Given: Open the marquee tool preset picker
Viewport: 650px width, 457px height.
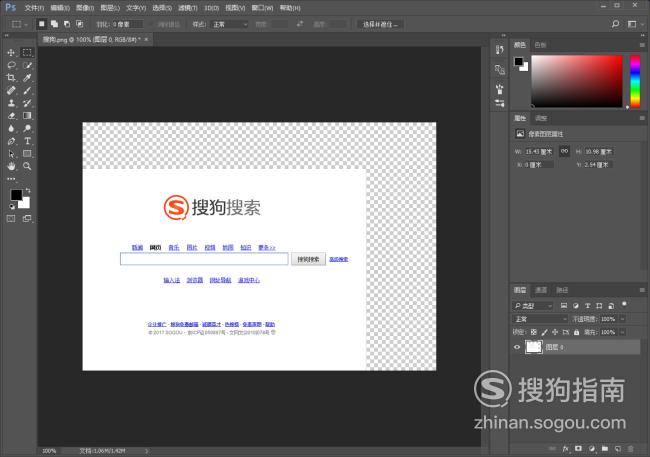Looking at the screenshot, I should coord(19,24).
